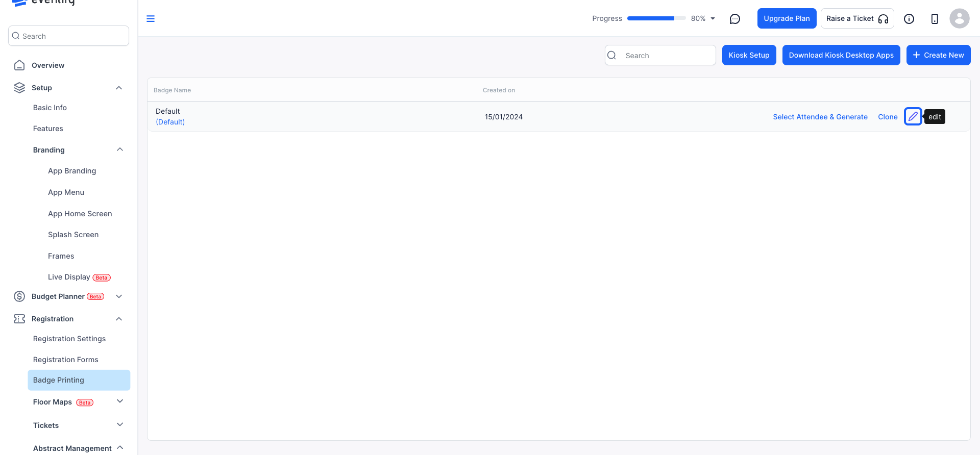Click the info circle icon

click(x=909, y=19)
